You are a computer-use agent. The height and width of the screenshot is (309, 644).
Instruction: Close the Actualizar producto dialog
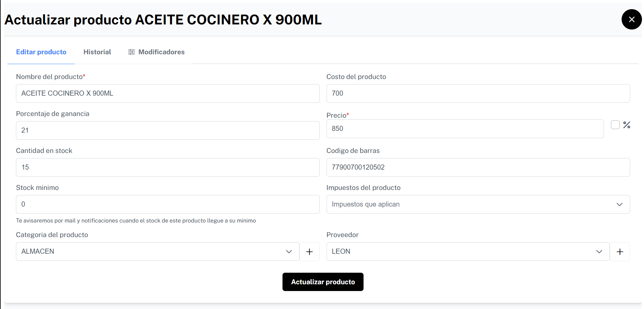point(631,19)
